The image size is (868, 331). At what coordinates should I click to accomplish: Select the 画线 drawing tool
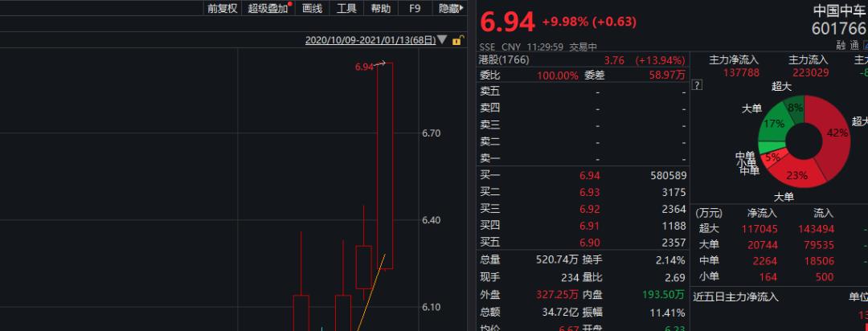[312, 8]
